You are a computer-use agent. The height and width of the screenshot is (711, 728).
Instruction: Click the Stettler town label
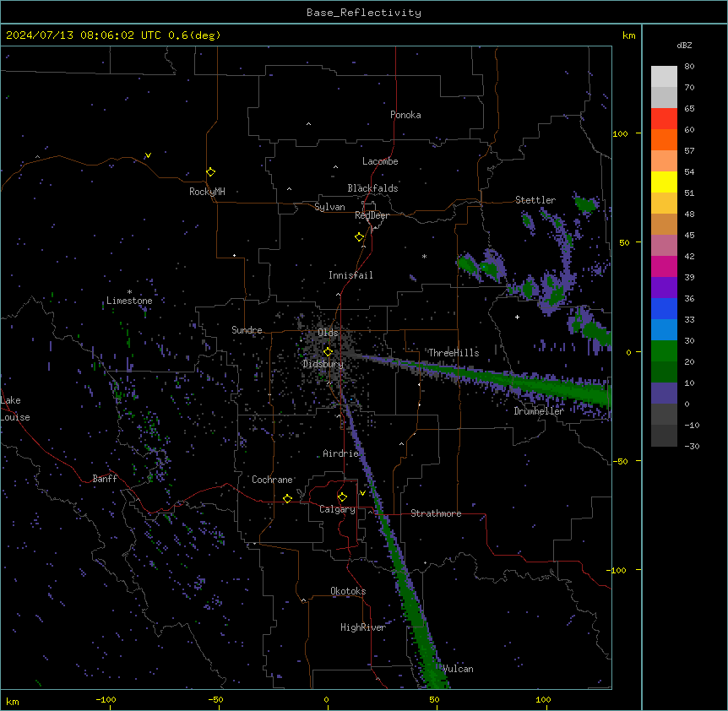[x=535, y=200]
